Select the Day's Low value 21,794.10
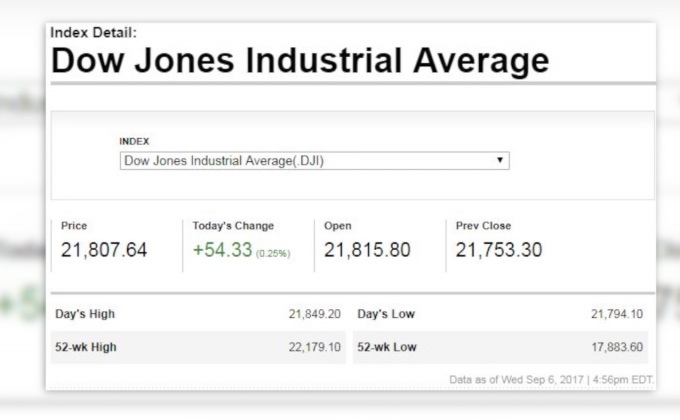The height and width of the screenshot is (420, 680). pyautogui.click(x=617, y=314)
